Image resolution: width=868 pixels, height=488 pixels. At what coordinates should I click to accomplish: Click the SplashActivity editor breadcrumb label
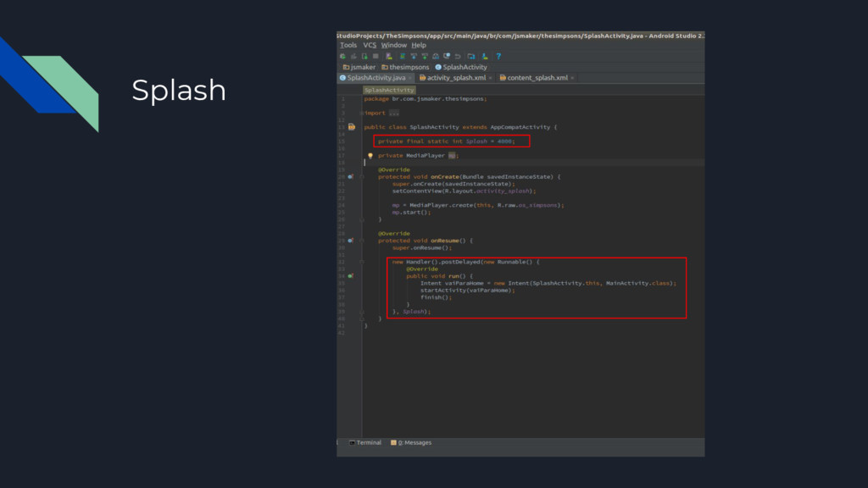[x=389, y=90]
